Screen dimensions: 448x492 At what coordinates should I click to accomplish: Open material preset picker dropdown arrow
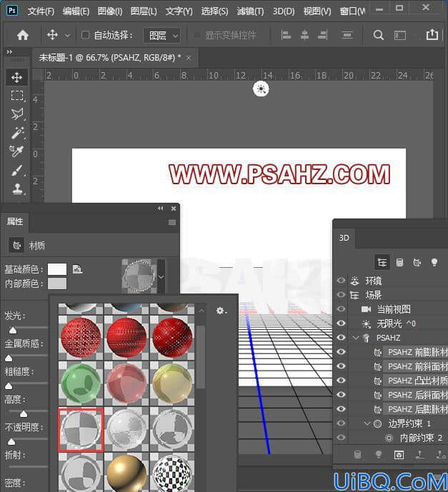click(161, 277)
